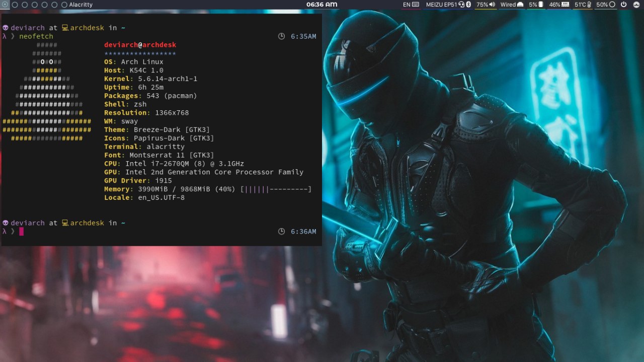
Task: Click the Packages: 543 (pacman) line
Action: tap(151, 96)
